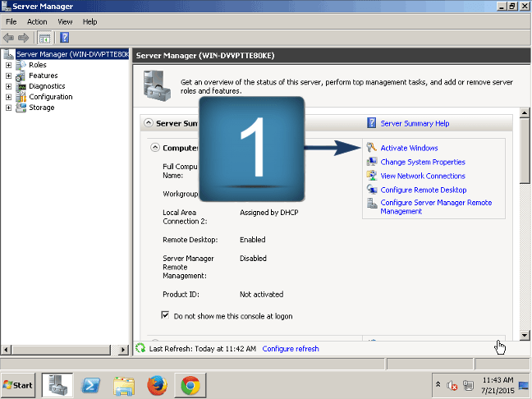Screen dimensions: 532x399
Task: Launch Google Chrome from the taskbar
Action: pyautogui.click(x=190, y=385)
